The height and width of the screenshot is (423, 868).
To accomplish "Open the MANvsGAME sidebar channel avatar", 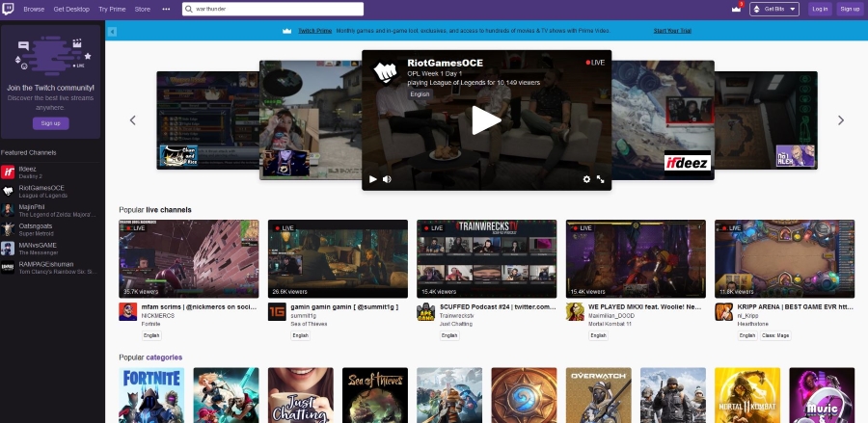I will (8, 249).
